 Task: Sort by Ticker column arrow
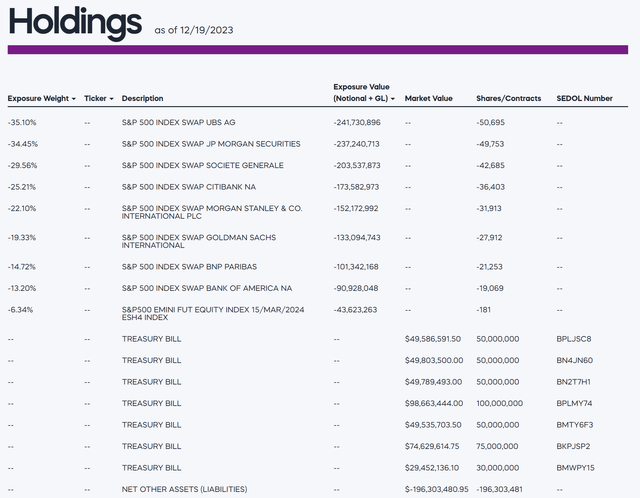pos(111,99)
